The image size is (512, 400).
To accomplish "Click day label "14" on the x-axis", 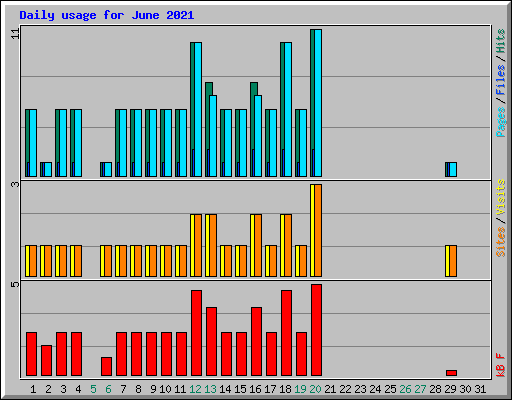I will [225, 389].
